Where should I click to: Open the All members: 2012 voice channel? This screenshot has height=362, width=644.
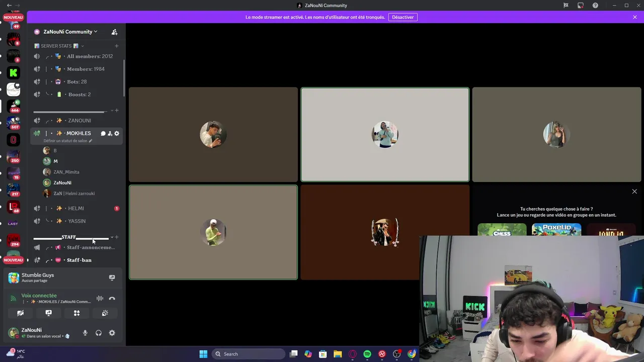tap(76, 56)
